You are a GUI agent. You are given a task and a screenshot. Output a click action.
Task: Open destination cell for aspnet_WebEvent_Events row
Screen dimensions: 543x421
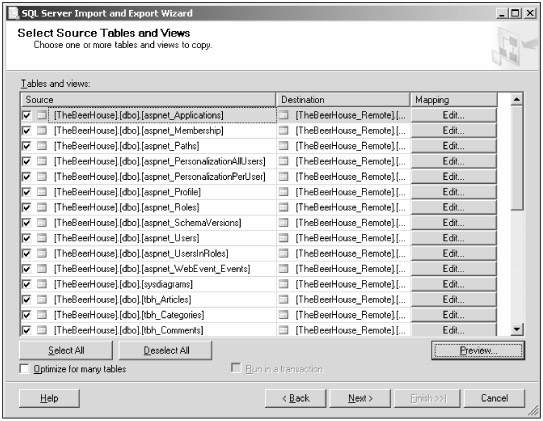344,268
